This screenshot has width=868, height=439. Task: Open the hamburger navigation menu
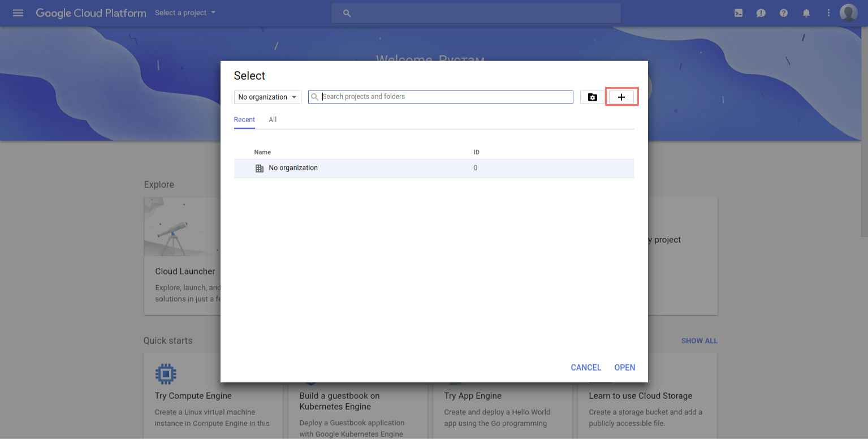click(x=18, y=12)
